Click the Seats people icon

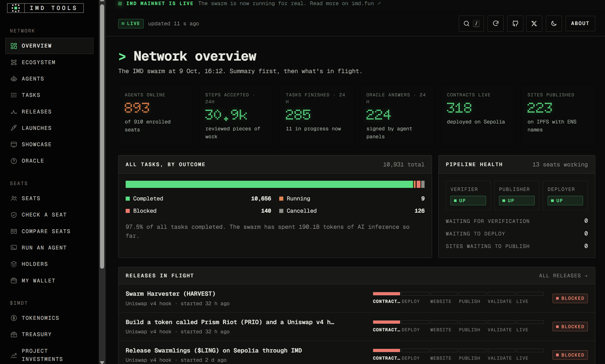pos(14,198)
